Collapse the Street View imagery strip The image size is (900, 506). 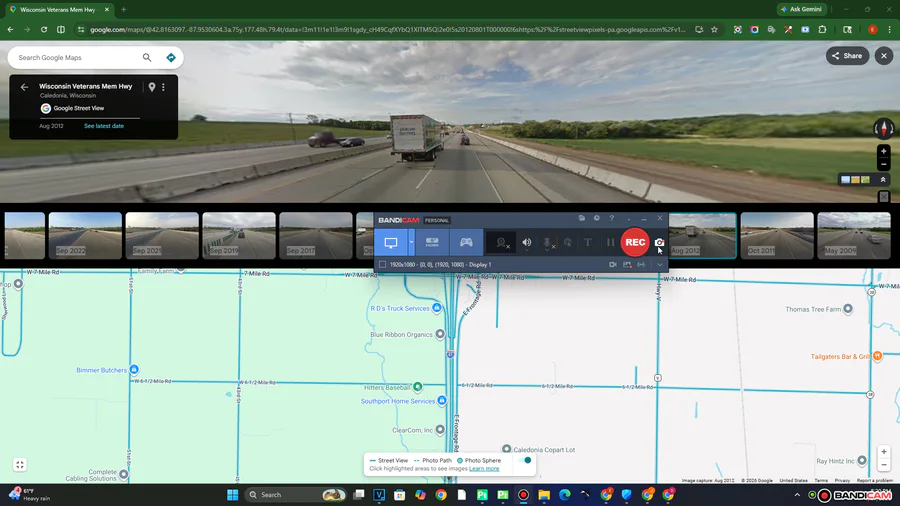tap(883, 180)
